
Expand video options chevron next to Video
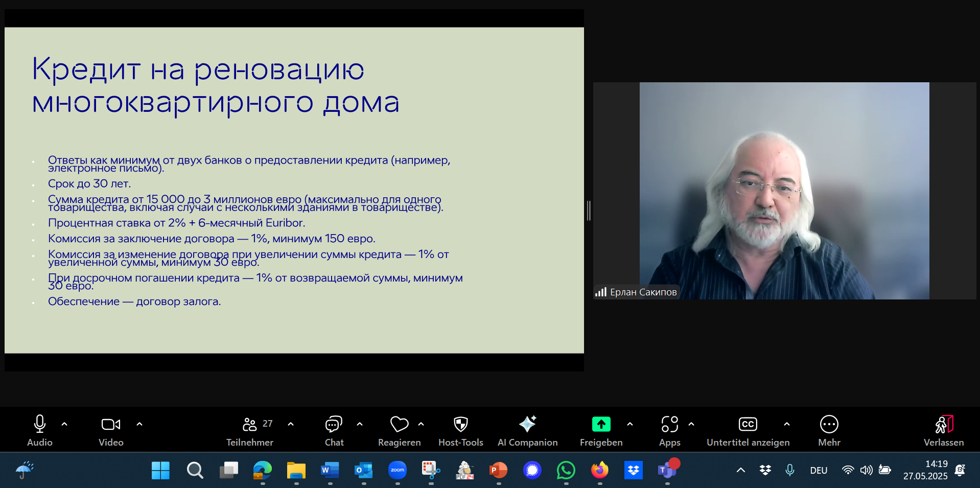139,424
